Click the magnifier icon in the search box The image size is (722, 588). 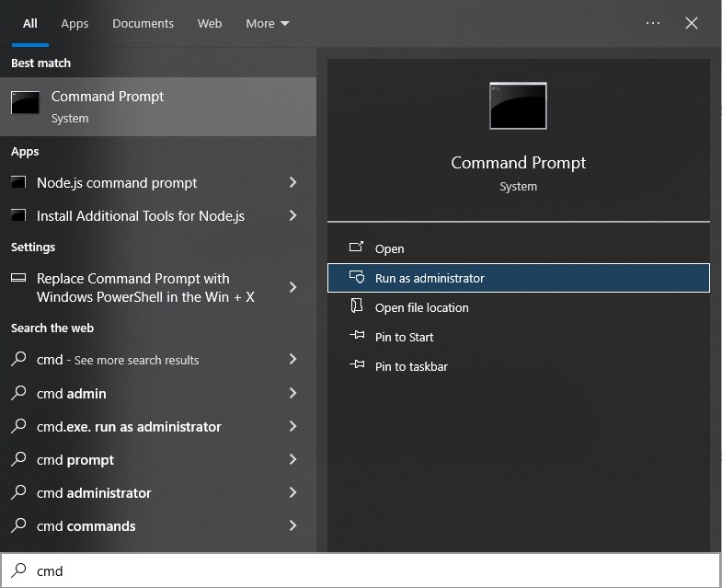coord(18,571)
